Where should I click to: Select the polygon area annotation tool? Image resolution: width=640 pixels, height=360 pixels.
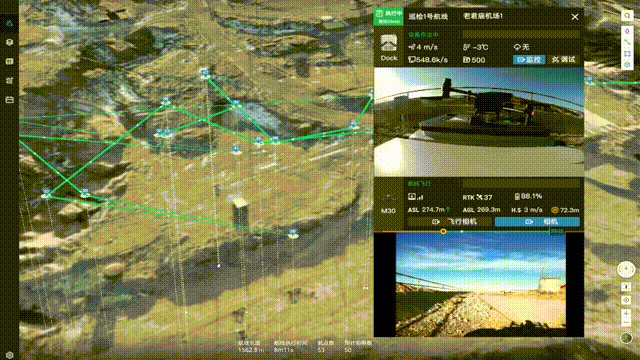coord(627,53)
